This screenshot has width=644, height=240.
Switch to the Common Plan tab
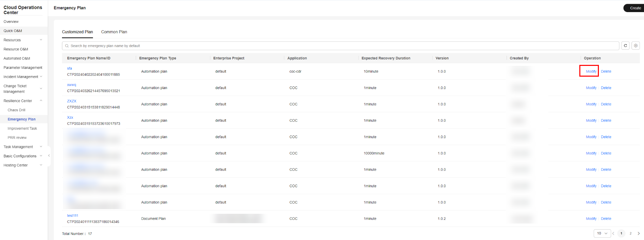point(114,32)
